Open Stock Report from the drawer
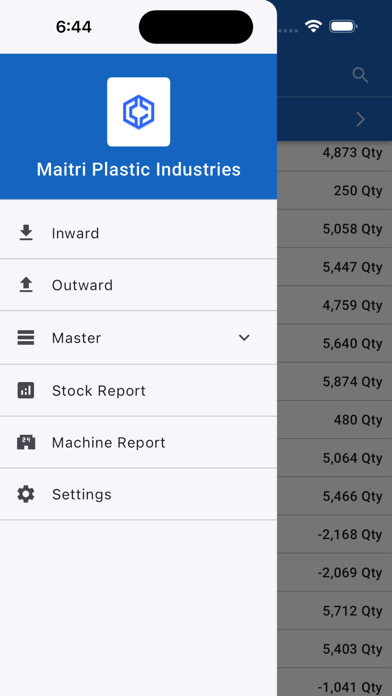 click(x=139, y=391)
